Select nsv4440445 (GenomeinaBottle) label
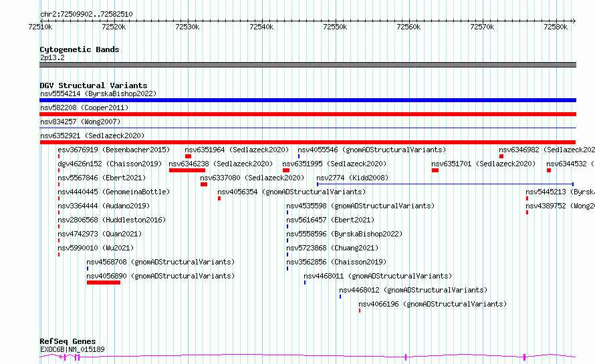The width and height of the screenshot is (595, 364). click(x=114, y=192)
